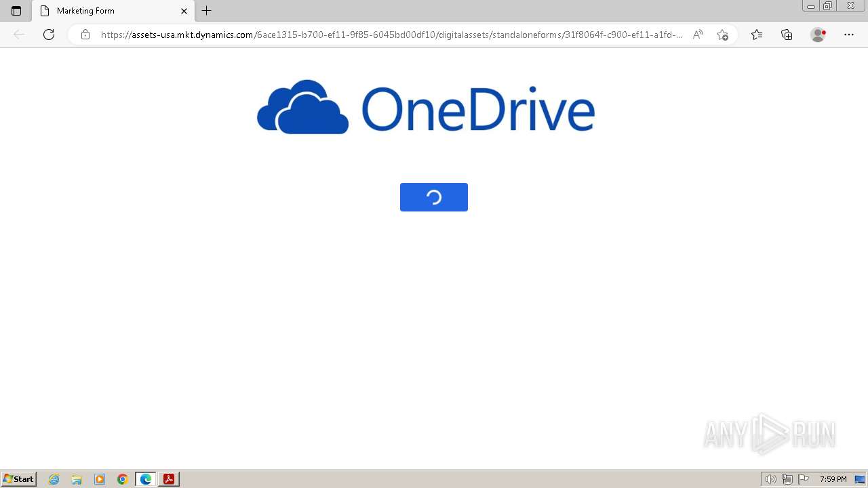Open Google Chrome from taskbar
868x488 pixels.
[123, 479]
